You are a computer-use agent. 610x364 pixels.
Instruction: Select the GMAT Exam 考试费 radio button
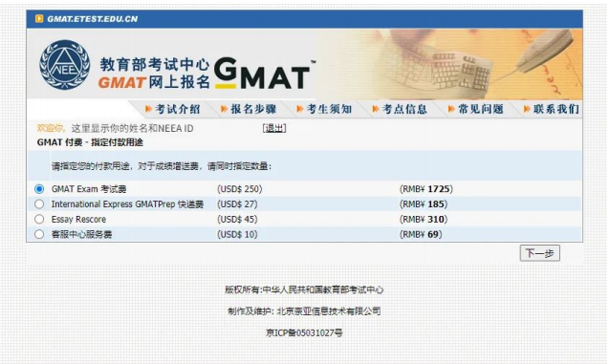coord(39,189)
